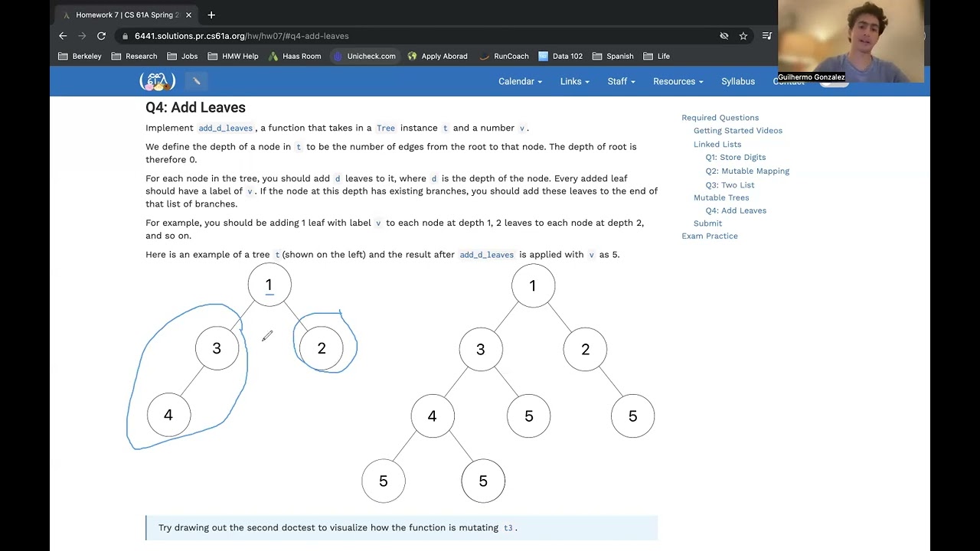Screen dimensions: 980x551
Task: Open the Spanish bookmarks folder
Action: (x=612, y=56)
